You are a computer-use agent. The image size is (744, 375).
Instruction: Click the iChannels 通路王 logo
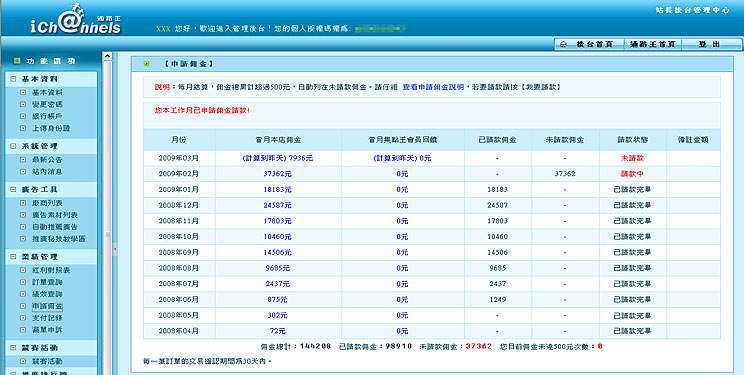pos(75,20)
